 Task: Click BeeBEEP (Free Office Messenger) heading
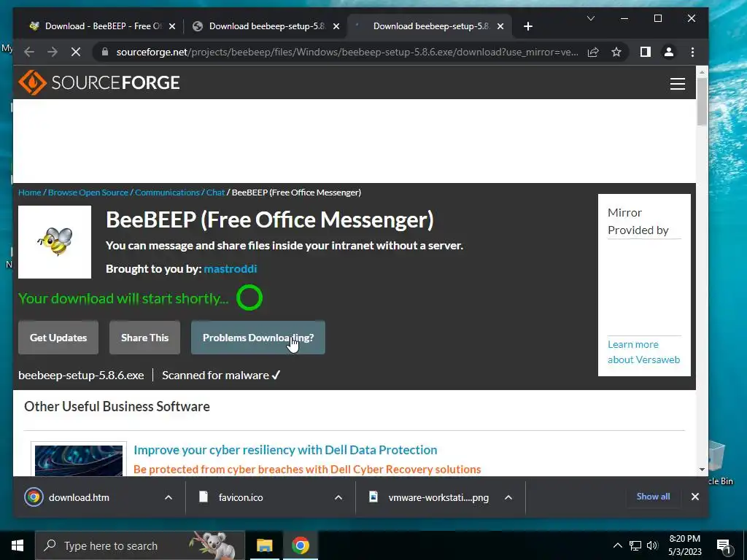click(270, 220)
